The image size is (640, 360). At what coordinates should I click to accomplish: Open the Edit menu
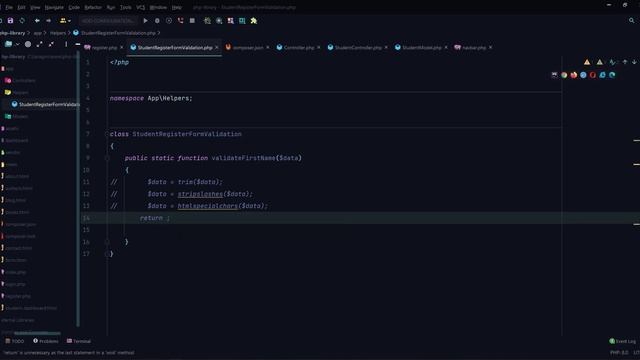tap(21, 7)
